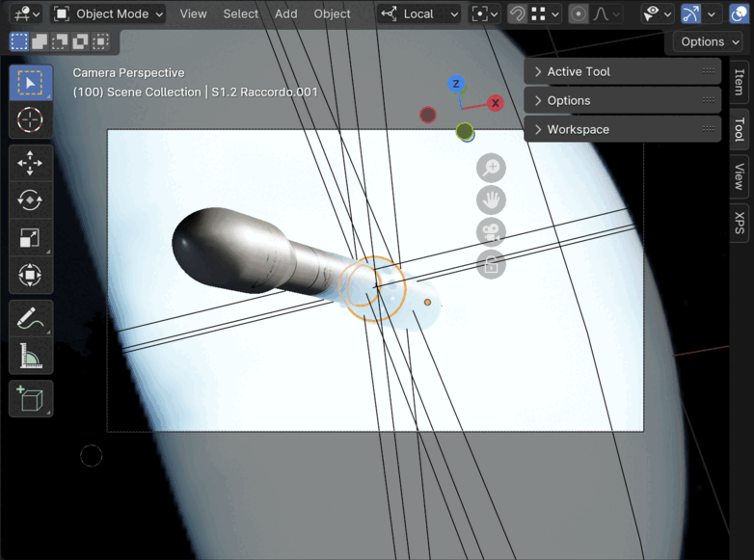Open proportional editing falloff dropdown
This screenshot has width=754, height=560.
pyautogui.click(x=606, y=13)
